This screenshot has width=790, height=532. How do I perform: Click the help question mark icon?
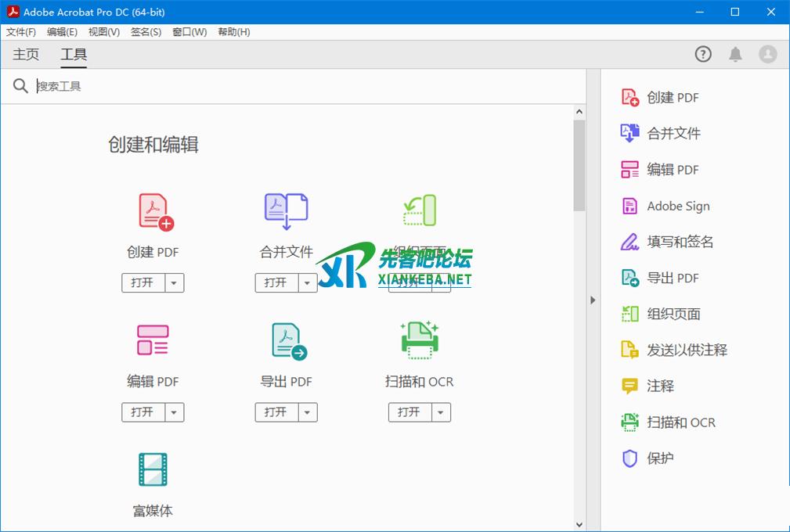(703, 54)
